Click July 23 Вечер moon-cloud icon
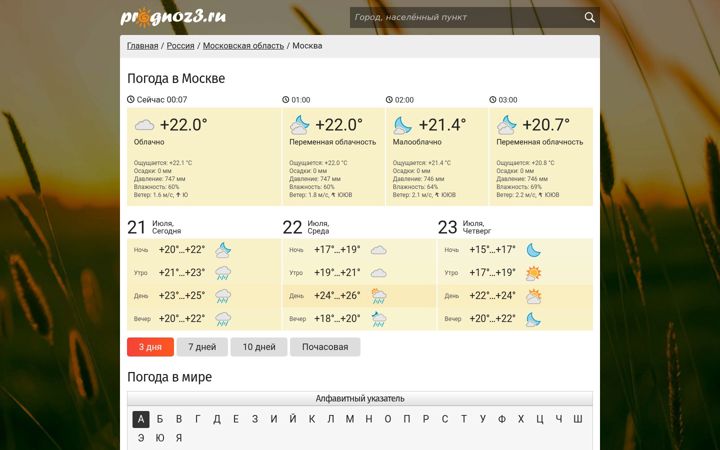 [x=534, y=319]
